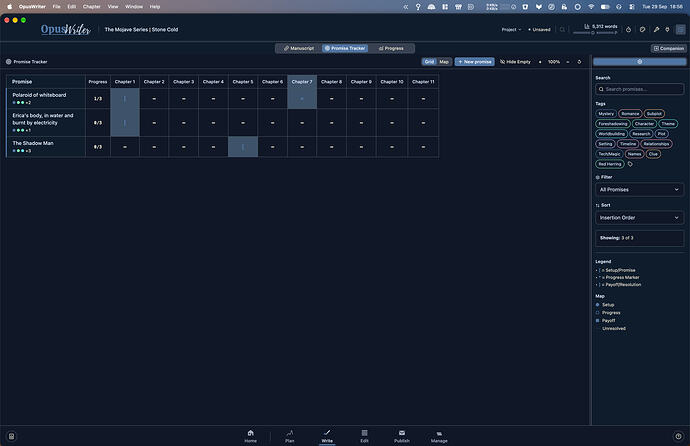Go to the Edit section icon
The height and width of the screenshot is (446, 690).
pos(364,433)
